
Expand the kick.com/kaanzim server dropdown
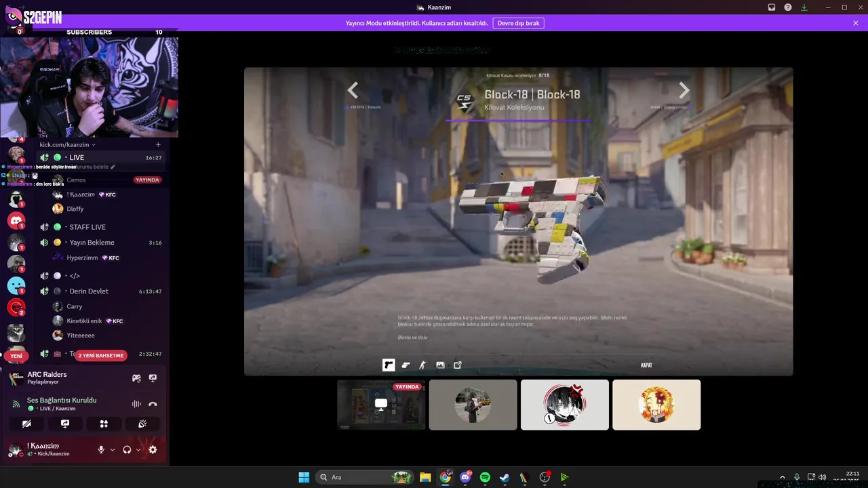[67, 144]
